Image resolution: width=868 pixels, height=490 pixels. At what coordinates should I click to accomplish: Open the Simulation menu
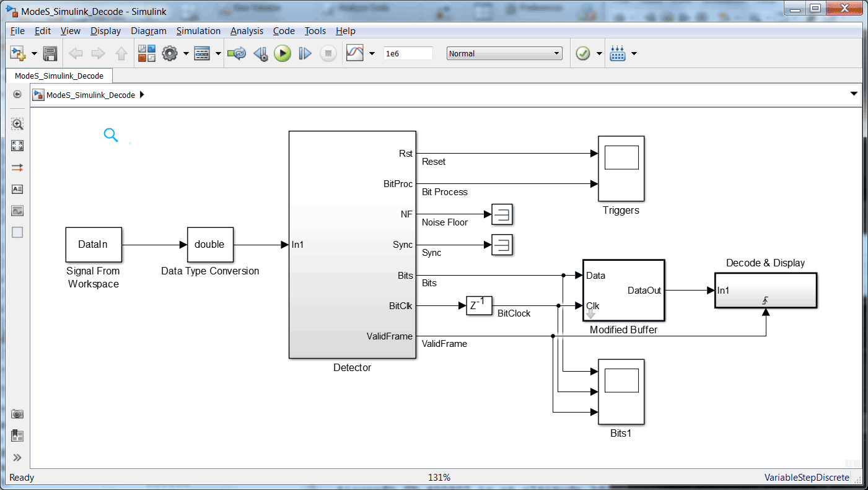coord(198,31)
